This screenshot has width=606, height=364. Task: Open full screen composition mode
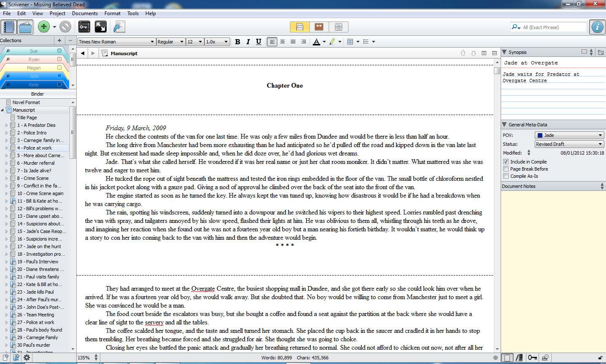[101, 26]
